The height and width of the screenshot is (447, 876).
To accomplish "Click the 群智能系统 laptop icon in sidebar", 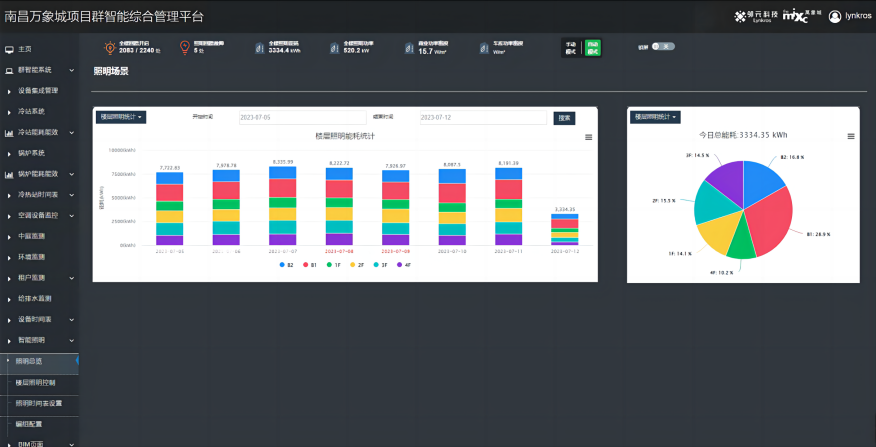I will click(x=10, y=70).
